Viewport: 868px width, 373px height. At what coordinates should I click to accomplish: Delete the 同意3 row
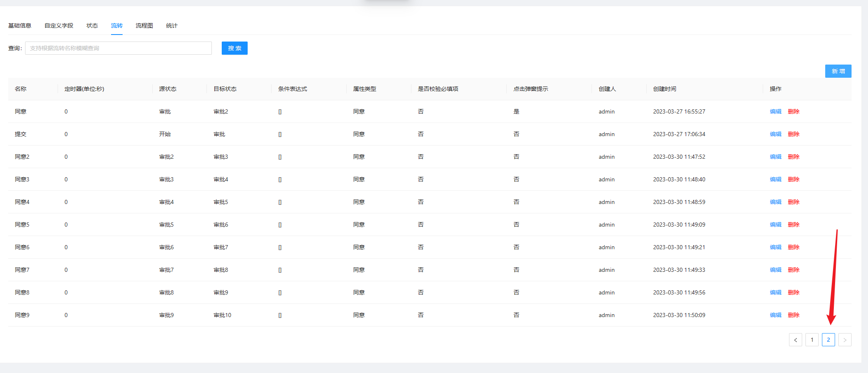pos(794,179)
